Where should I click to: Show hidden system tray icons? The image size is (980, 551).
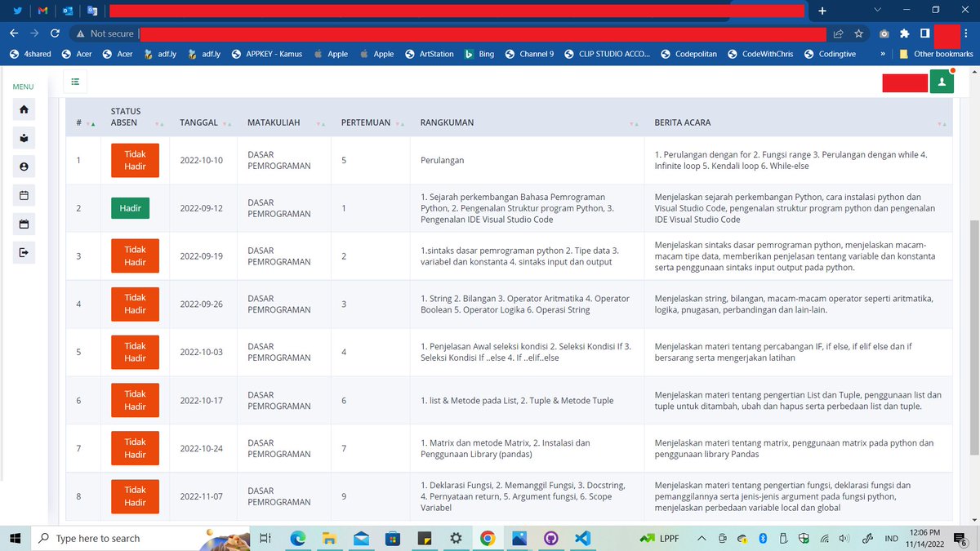[x=702, y=538]
